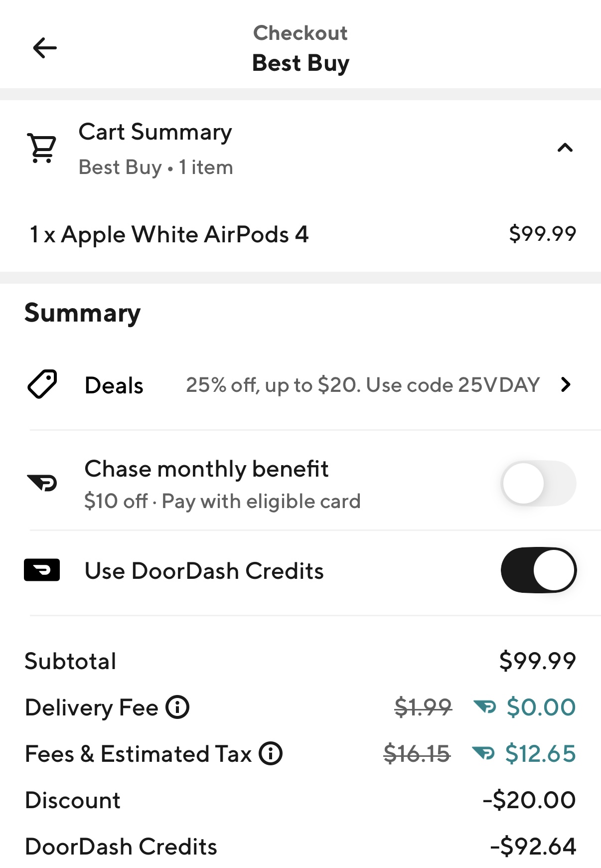
Task: Tap the back arrow icon
Action: (45, 48)
